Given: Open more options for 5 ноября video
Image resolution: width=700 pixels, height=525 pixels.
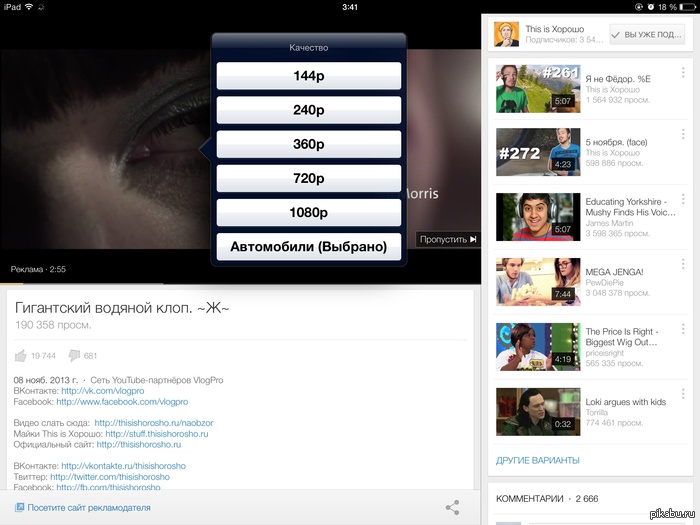Looking at the screenshot, I should pyautogui.click(x=683, y=134).
